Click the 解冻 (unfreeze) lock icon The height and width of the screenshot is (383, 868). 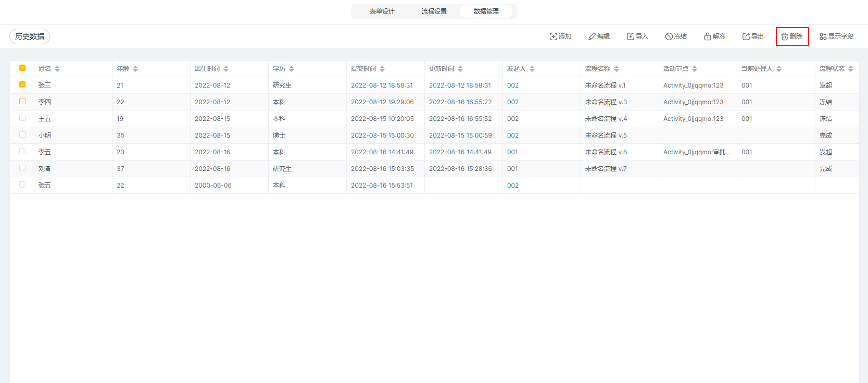[x=707, y=36]
